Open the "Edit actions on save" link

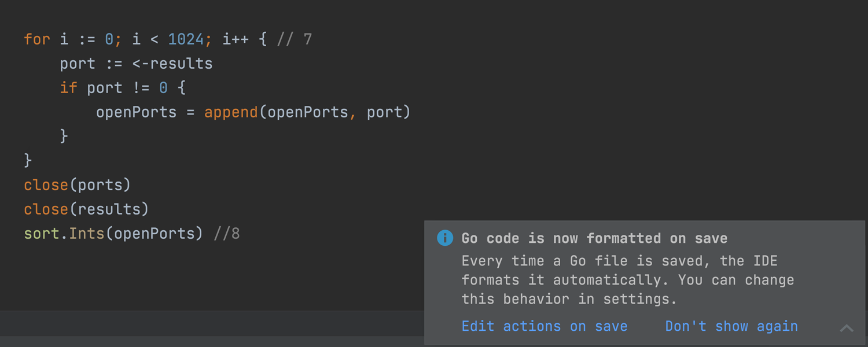tap(545, 326)
